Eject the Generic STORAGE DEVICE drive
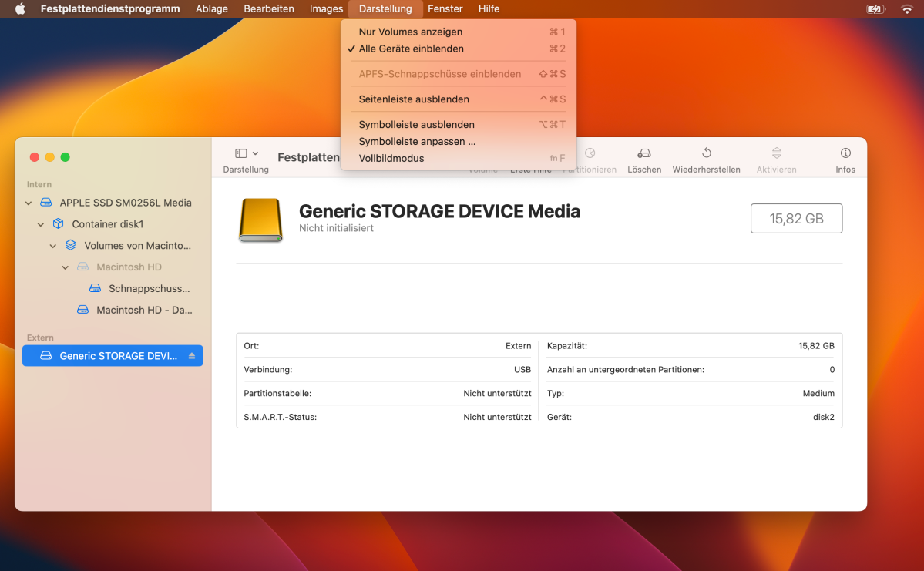Viewport: 924px width, 571px height. pyautogui.click(x=192, y=356)
